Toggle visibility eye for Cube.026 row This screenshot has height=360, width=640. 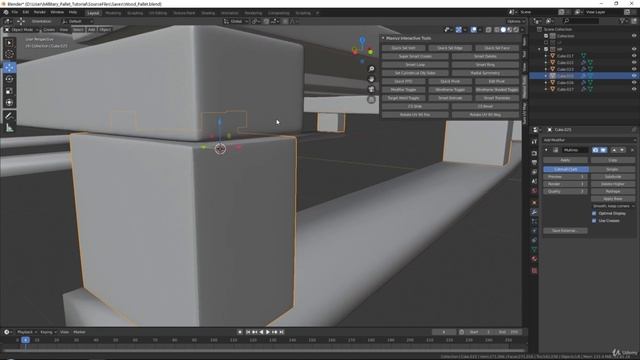[x=634, y=82]
